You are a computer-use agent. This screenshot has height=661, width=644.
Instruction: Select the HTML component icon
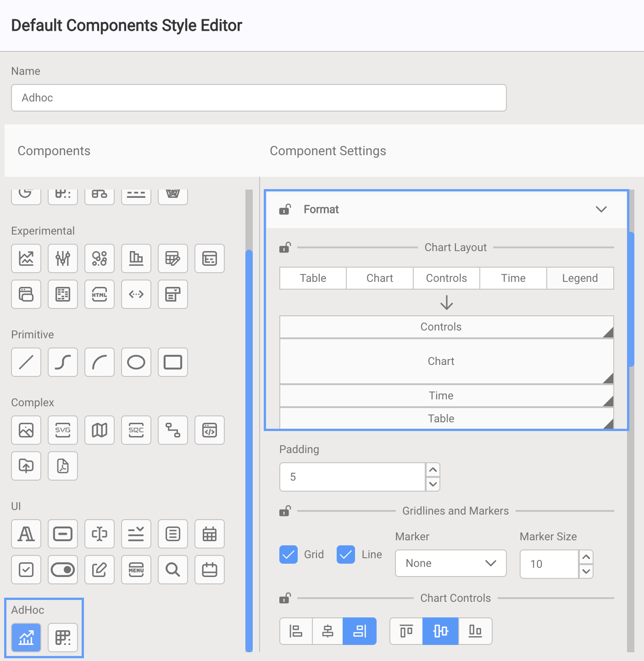(x=100, y=294)
